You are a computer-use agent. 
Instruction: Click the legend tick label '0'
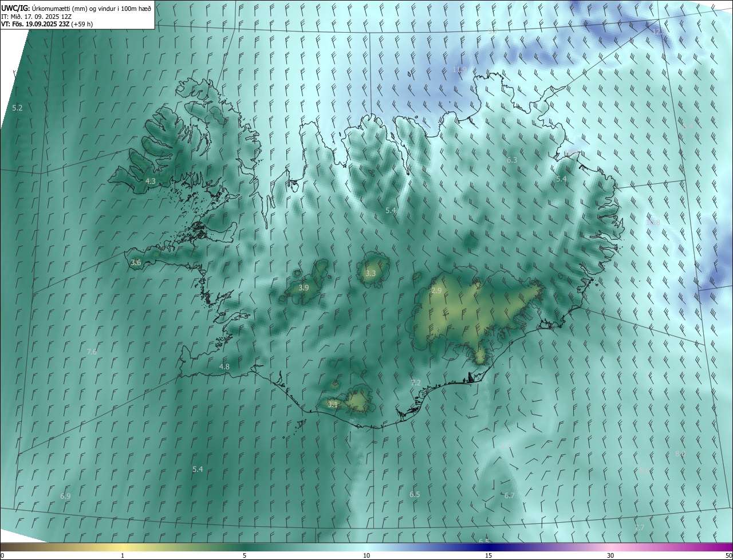[2, 555]
